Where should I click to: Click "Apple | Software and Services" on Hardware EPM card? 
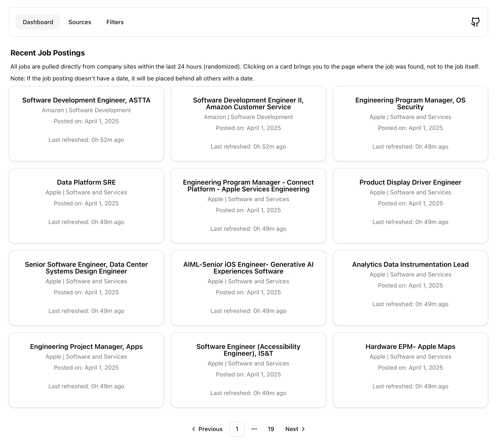(410, 357)
